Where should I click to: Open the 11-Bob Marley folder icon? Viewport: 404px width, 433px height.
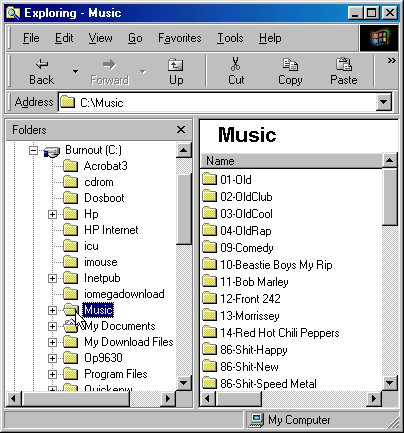tap(209, 281)
